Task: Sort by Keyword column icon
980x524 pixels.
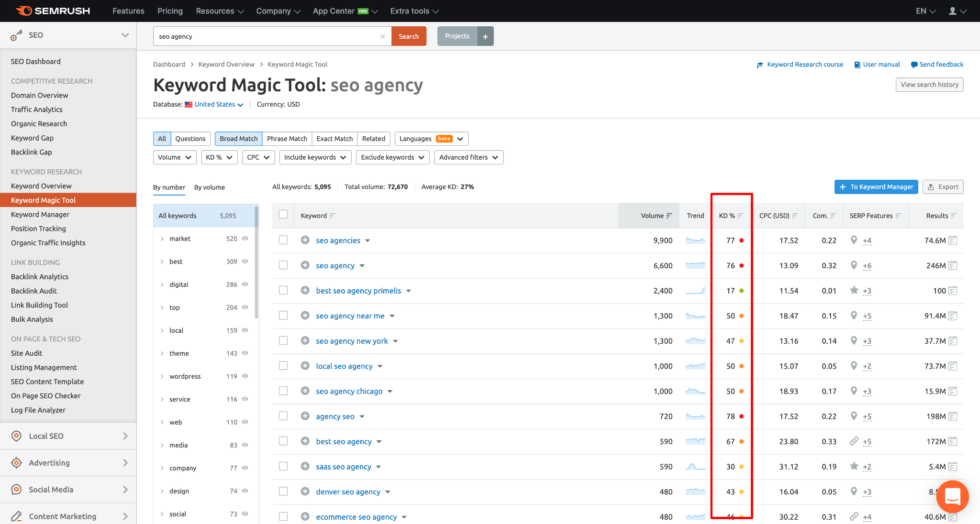Action: [332, 216]
